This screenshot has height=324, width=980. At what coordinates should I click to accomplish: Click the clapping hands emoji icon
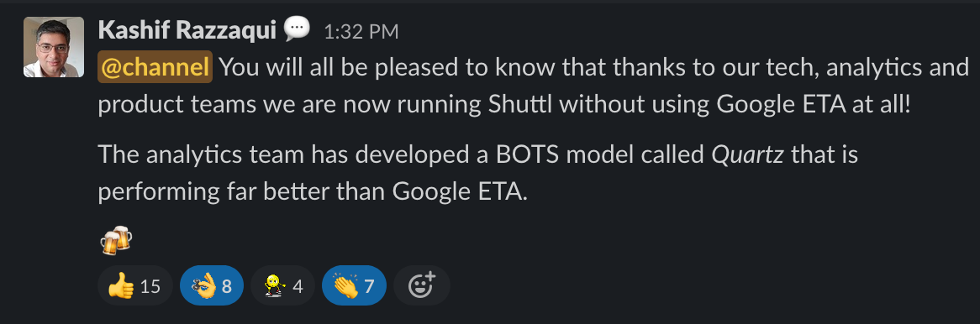345,287
